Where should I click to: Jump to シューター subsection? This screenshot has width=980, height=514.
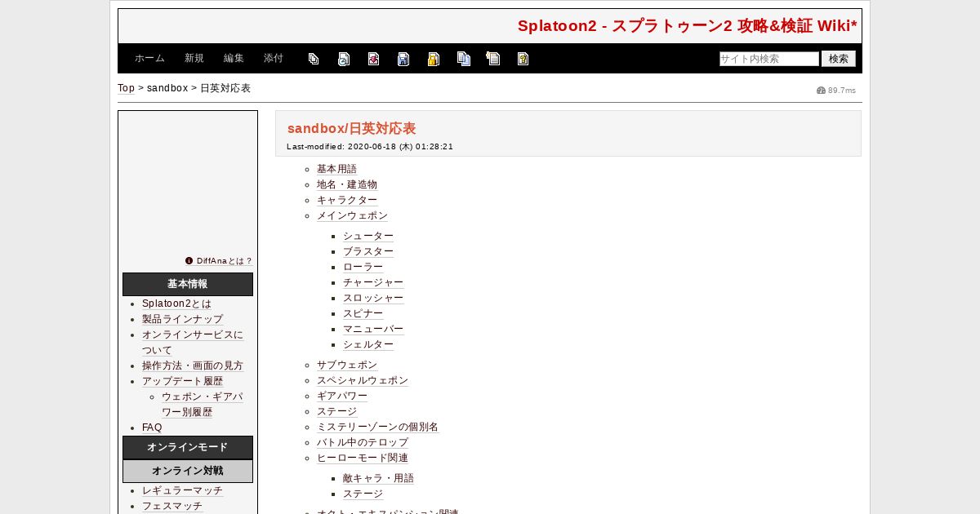(x=368, y=236)
